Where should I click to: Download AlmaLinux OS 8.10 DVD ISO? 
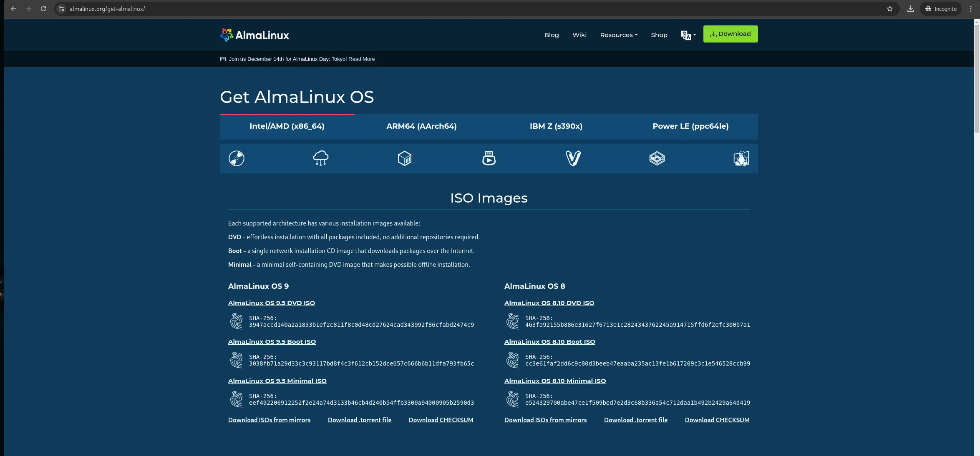pos(549,303)
